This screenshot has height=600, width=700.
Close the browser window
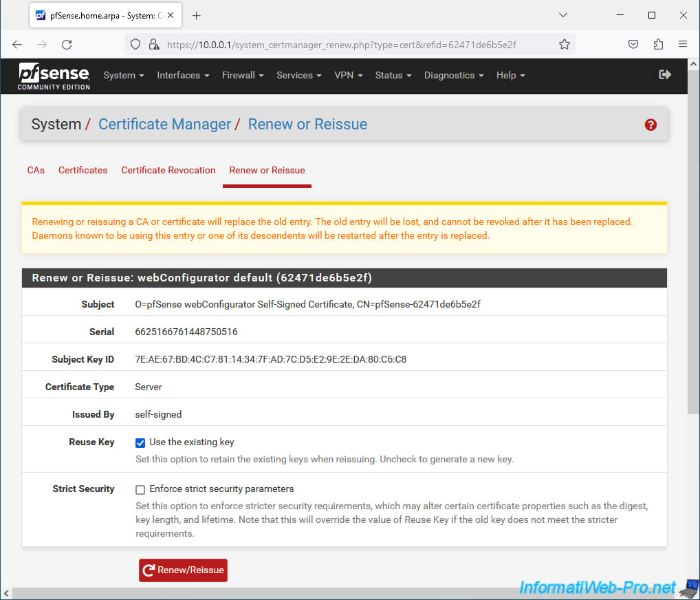pos(683,15)
